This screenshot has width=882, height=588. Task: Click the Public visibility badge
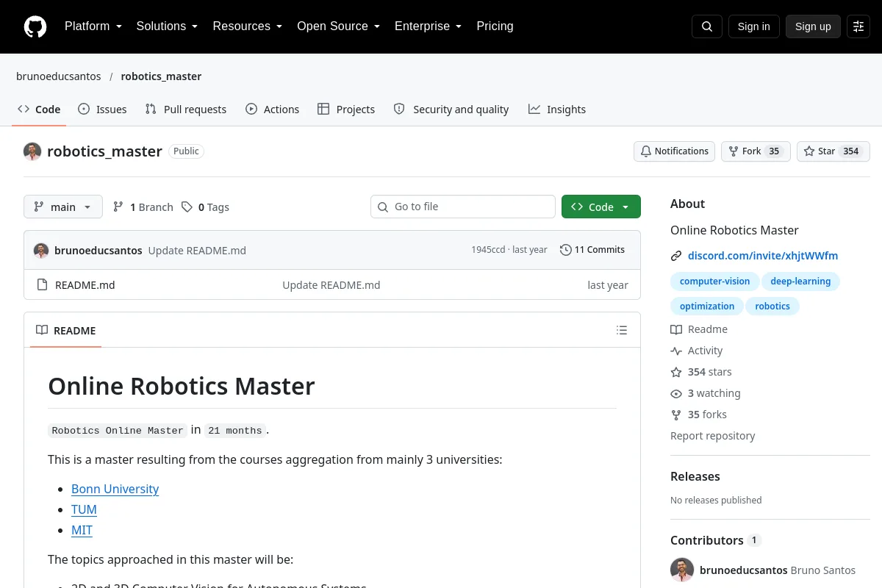[186, 151]
